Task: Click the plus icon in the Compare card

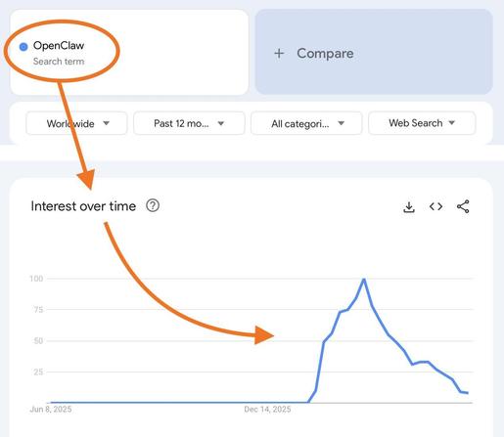Action: pyautogui.click(x=279, y=53)
